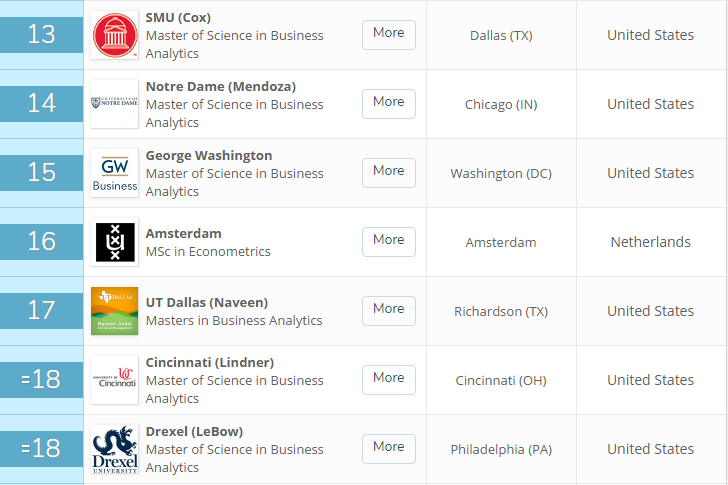This screenshot has height=485, width=728.
Task: Select the rank 16 badge
Action: pos(42,242)
